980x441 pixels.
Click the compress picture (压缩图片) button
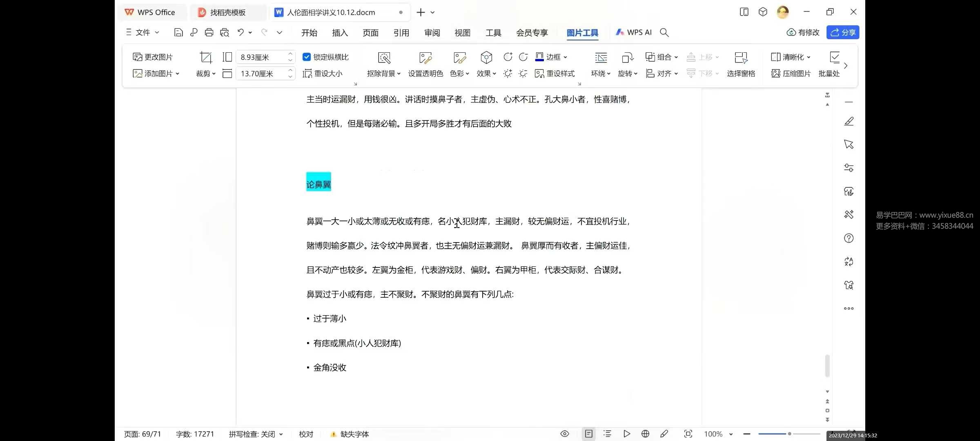click(x=791, y=73)
